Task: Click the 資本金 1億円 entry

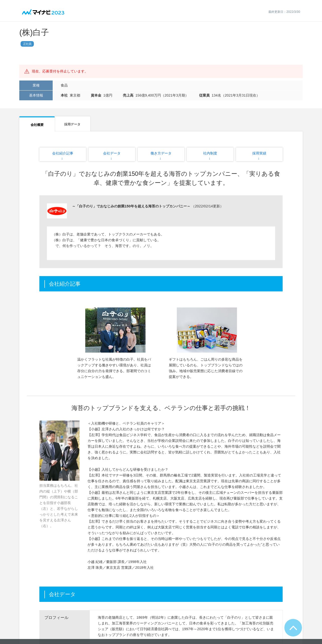Action: [x=102, y=95]
